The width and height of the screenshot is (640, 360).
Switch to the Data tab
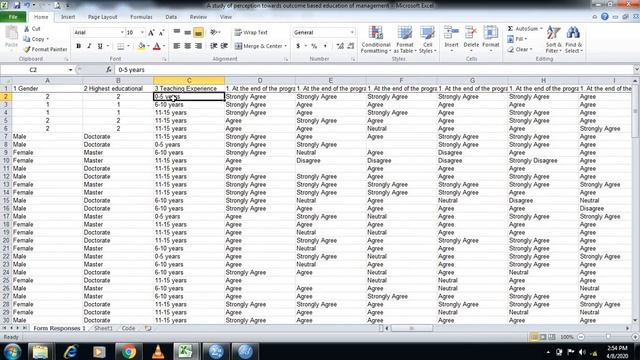coord(171,17)
